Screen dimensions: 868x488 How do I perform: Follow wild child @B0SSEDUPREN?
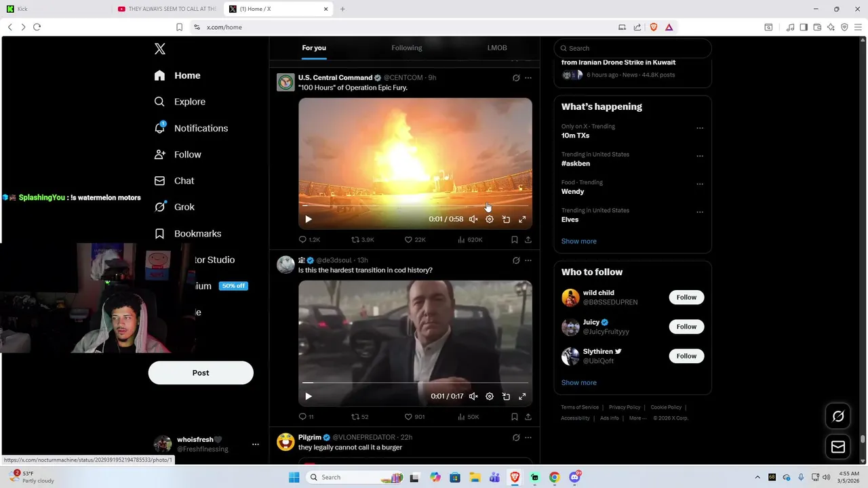pyautogui.click(x=686, y=298)
